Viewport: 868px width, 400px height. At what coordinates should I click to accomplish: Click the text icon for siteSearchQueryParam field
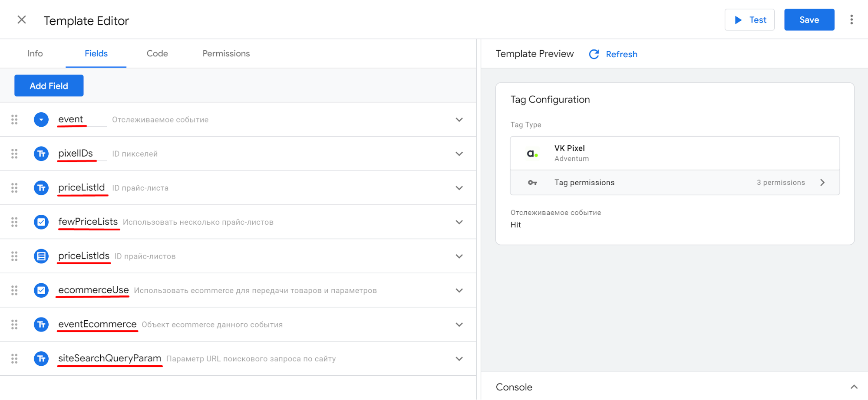(41, 359)
